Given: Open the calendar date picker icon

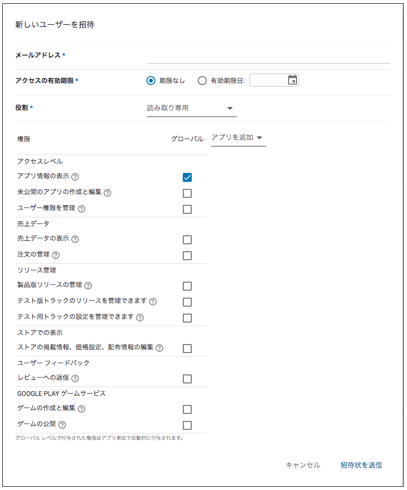Looking at the screenshot, I should [x=292, y=80].
